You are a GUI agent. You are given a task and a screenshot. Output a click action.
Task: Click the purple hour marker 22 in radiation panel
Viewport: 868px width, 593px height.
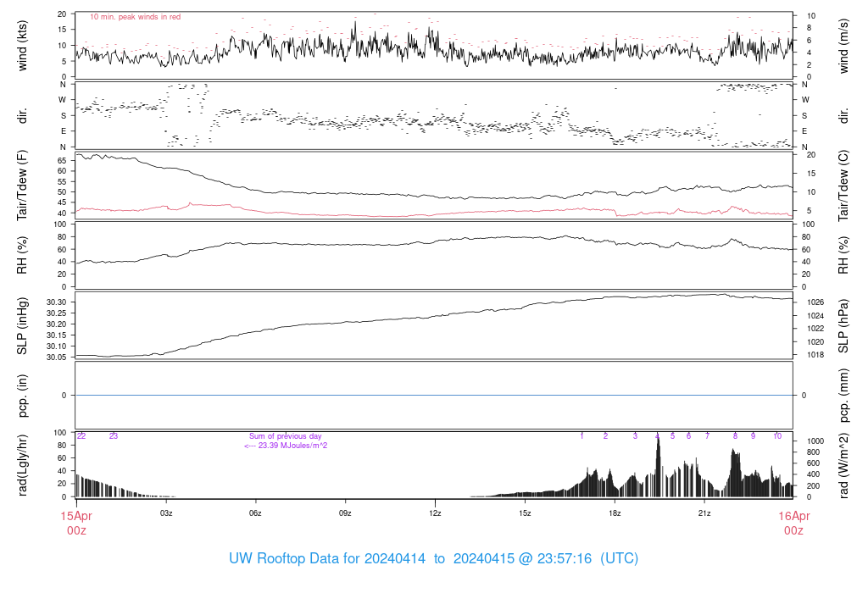(81, 436)
